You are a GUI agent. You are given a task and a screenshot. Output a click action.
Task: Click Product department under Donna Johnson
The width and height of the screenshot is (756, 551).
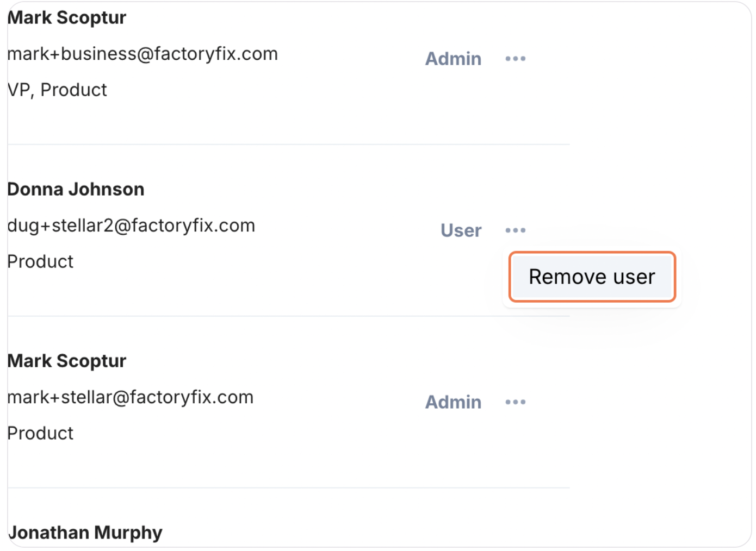40,261
